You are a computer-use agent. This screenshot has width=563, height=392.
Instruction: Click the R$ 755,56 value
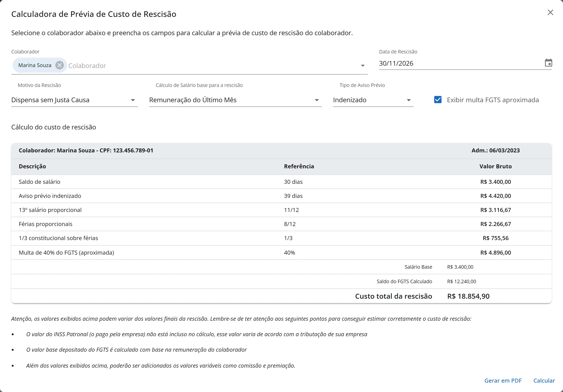pyautogui.click(x=496, y=238)
